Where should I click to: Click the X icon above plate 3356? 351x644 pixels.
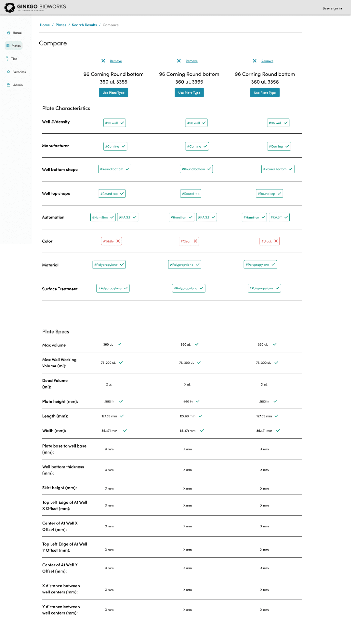point(255,61)
